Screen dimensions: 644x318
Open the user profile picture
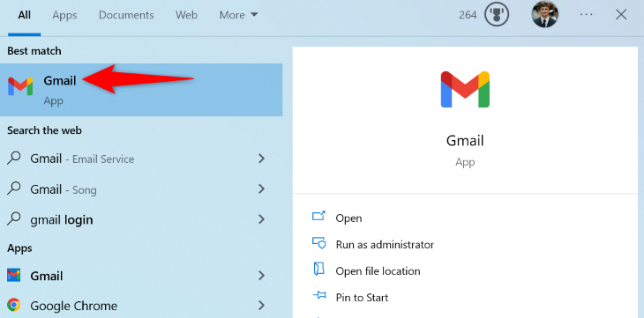[544, 15]
